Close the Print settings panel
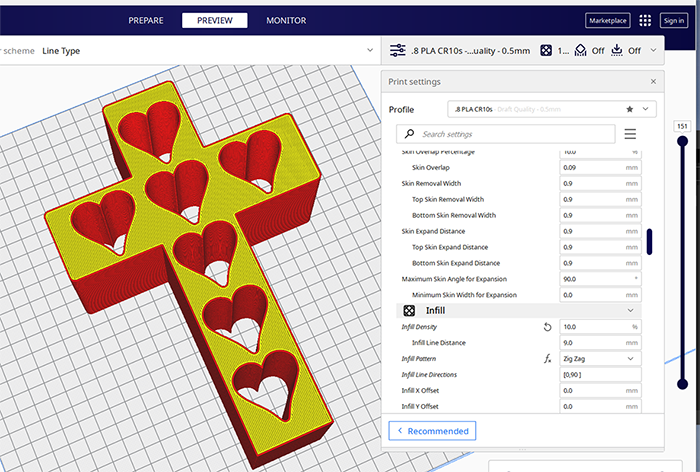The width and height of the screenshot is (700, 472). tap(654, 82)
